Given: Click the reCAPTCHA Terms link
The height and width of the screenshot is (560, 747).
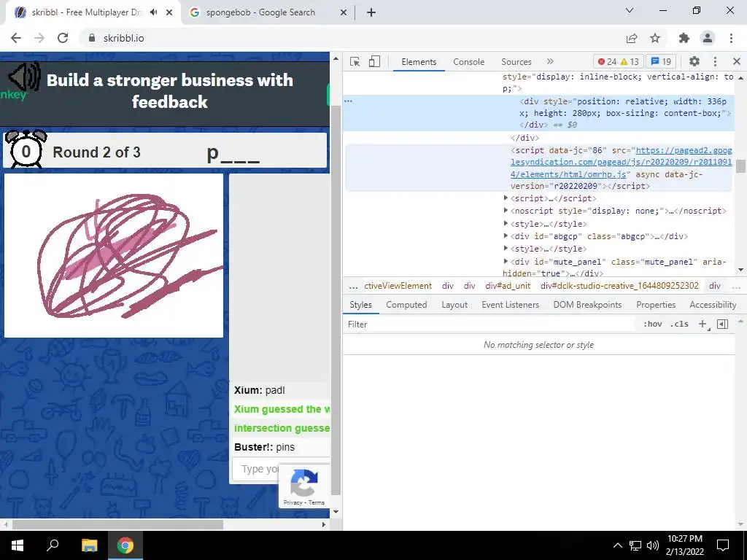Looking at the screenshot, I should (317, 502).
